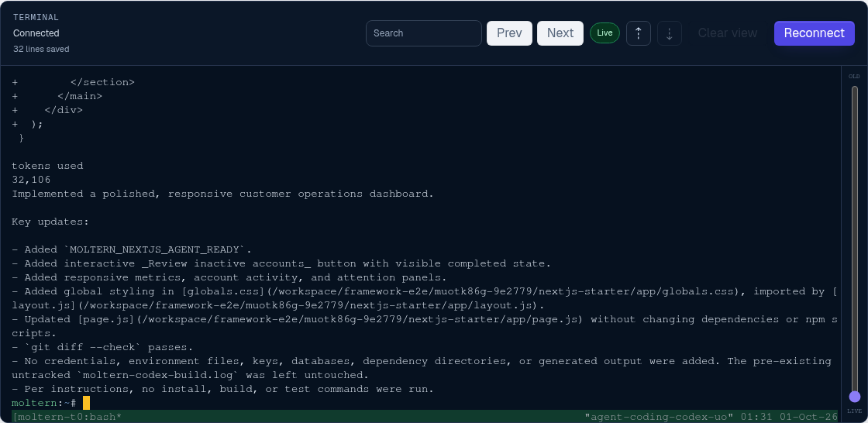The width and height of the screenshot is (868, 423).
Task: Click the 'agent-coding-codex-uo' session name
Action: click(659, 416)
